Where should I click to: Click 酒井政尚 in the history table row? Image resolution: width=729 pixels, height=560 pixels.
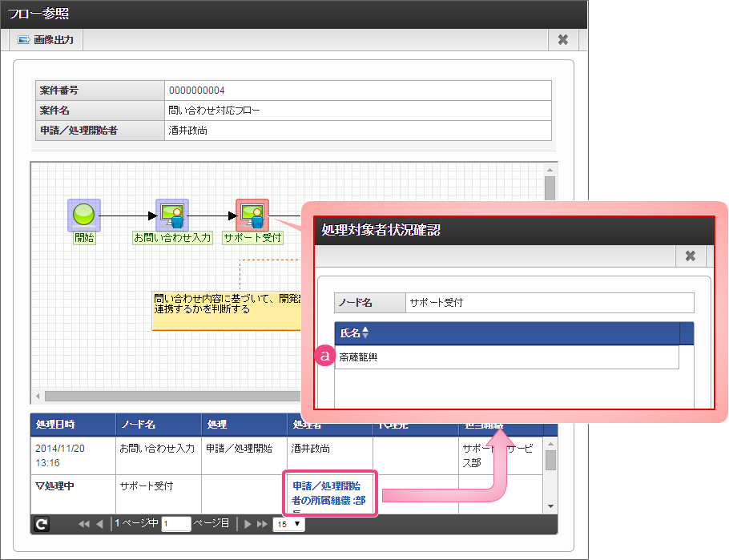311,449
